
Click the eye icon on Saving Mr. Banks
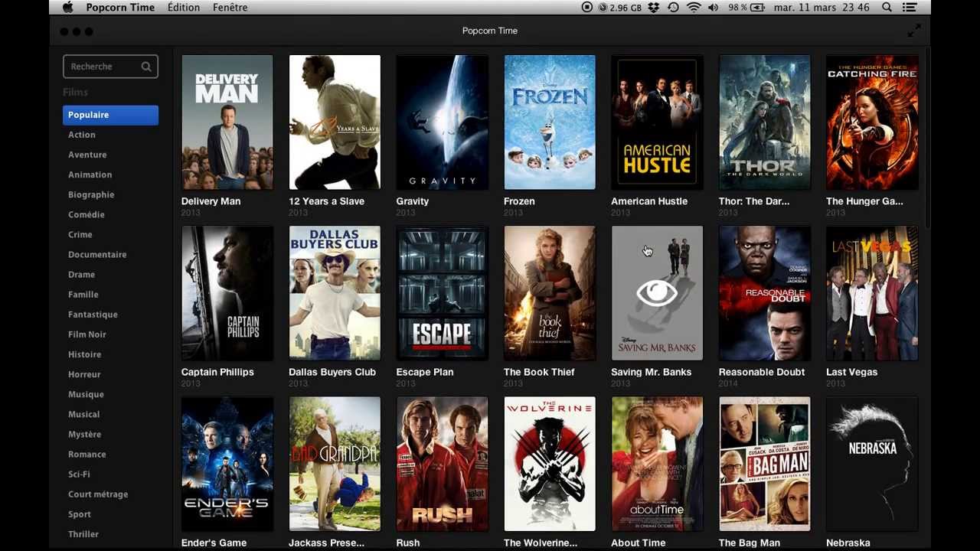point(657,293)
